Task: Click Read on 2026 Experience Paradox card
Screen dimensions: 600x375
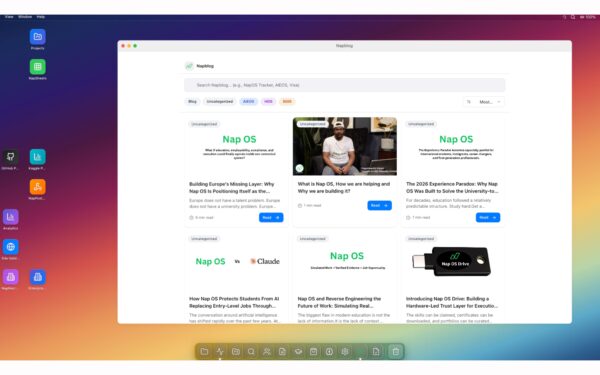Action: click(488, 217)
